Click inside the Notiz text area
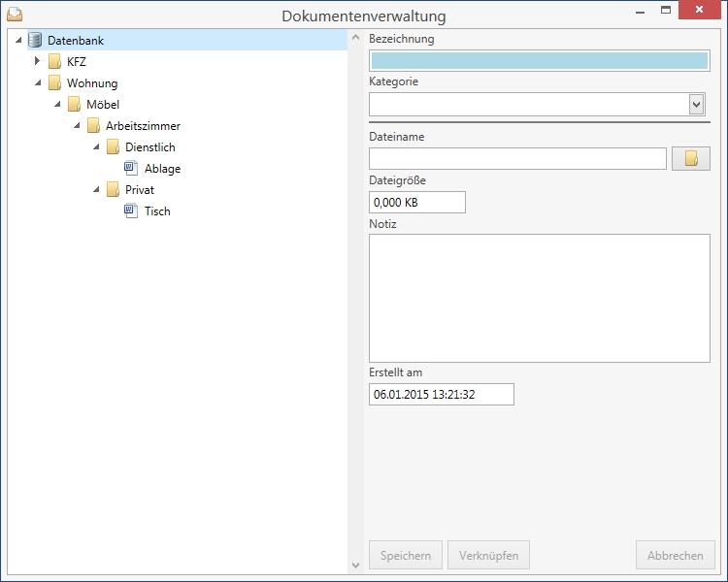The height and width of the screenshot is (582, 728). [540, 298]
